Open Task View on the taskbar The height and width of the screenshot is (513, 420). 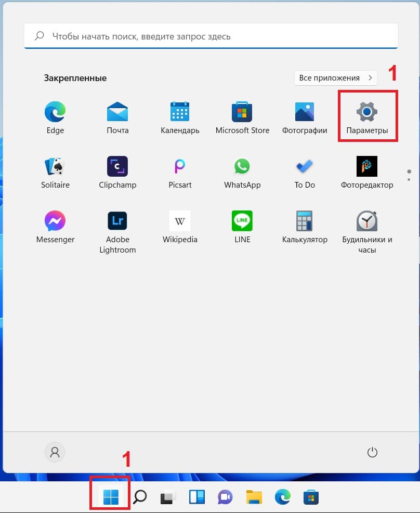pyautogui.click(x=168, y=497)
